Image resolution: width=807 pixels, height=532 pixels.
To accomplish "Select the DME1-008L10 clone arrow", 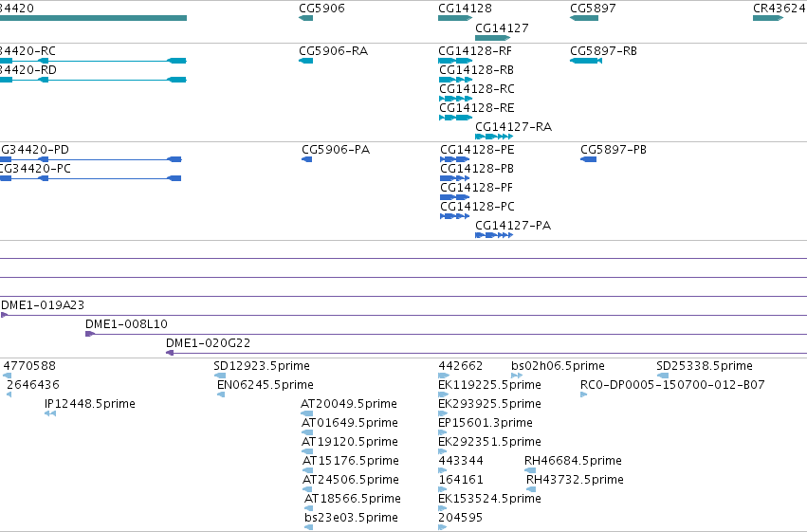I will (446, 334).
